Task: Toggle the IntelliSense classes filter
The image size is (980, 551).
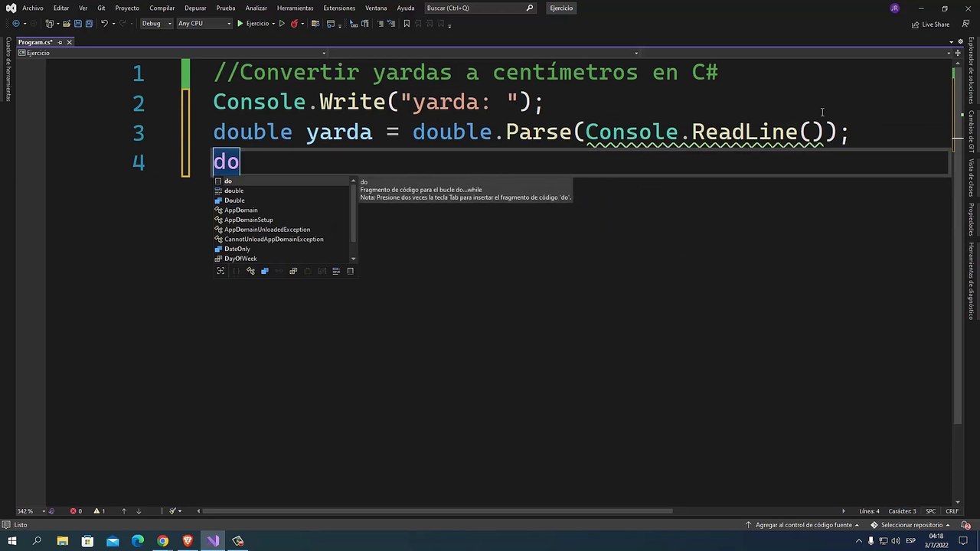Action: click(250, 271)
